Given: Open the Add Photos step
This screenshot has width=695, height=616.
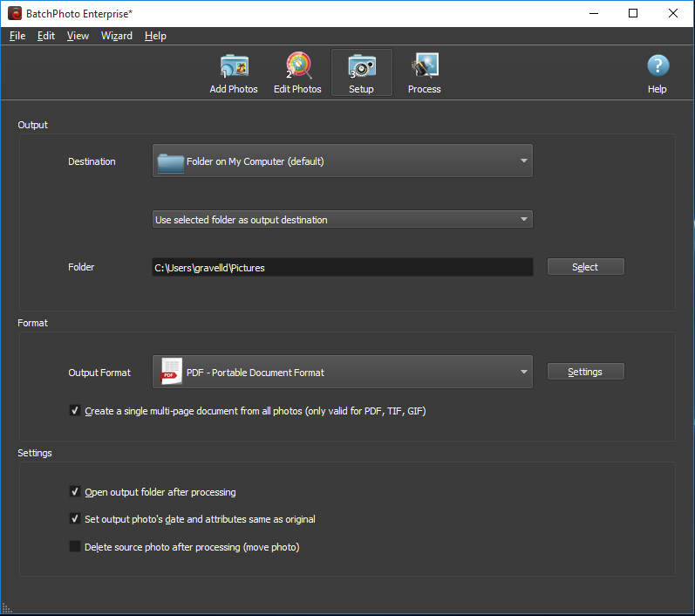Looking at the screenshot, I should [234, 73].
